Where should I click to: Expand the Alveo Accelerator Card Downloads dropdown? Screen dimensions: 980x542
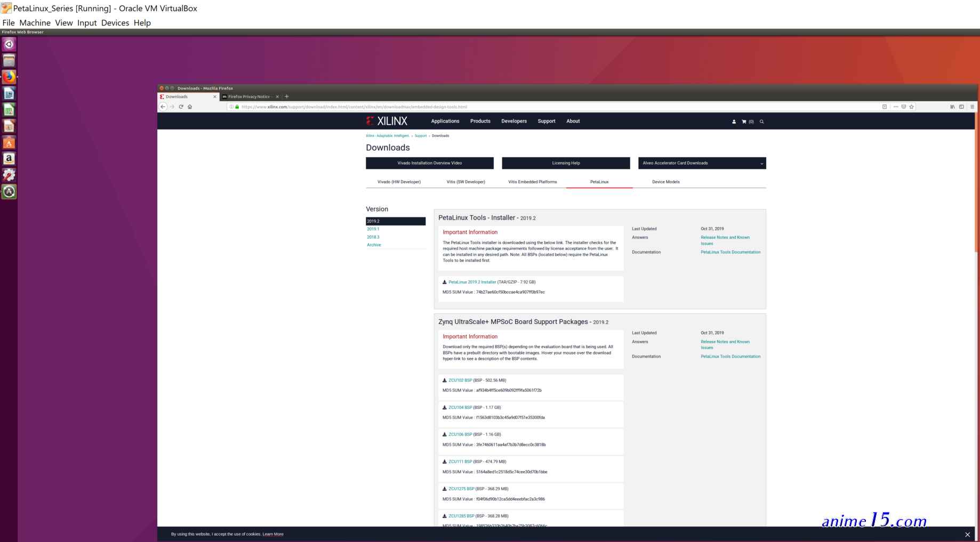pos(702,163)
